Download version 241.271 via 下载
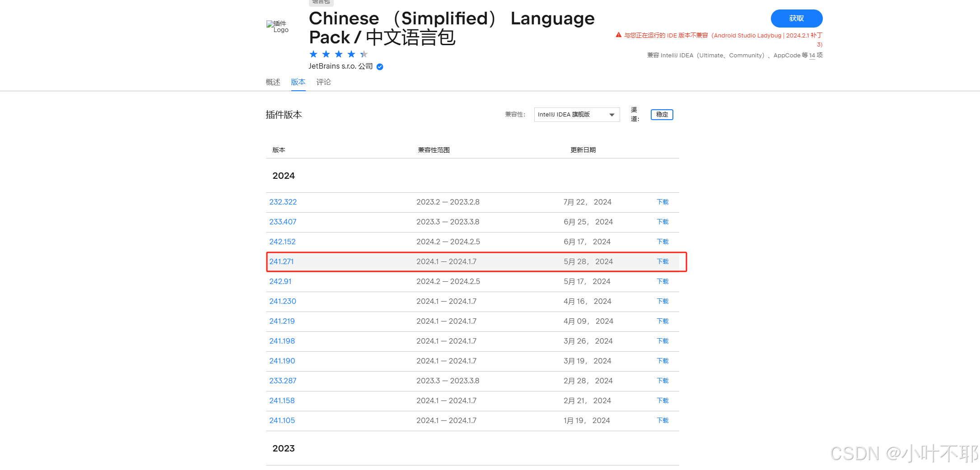This screenshot has height=470, width=980. 663,262
